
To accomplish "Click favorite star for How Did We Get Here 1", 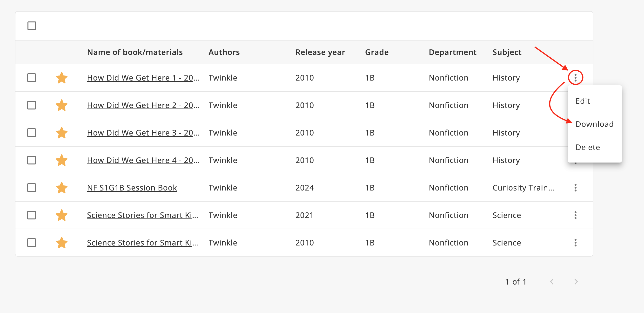I will click(x=61, y=78).
